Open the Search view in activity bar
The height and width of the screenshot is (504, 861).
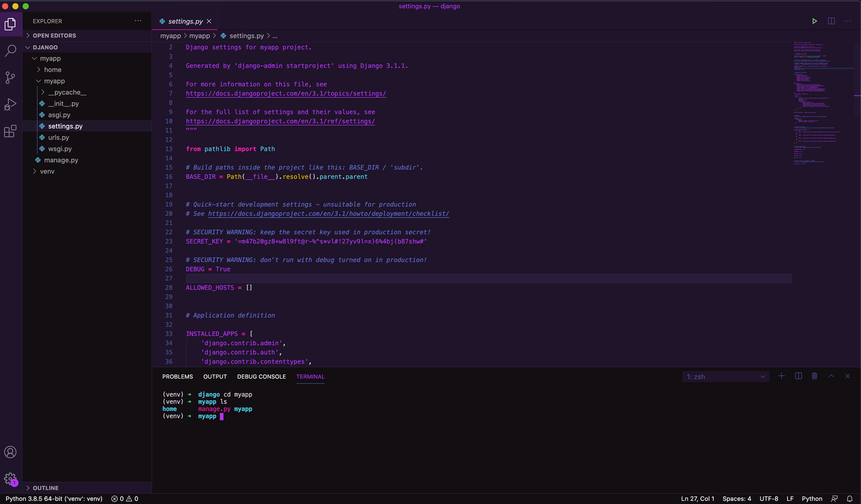10,51
